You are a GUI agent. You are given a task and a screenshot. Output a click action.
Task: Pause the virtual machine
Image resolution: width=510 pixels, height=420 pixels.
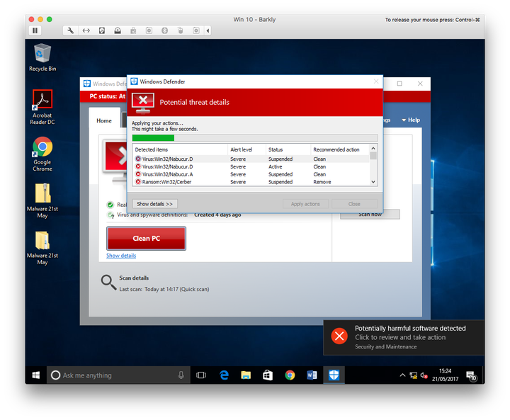35,30
